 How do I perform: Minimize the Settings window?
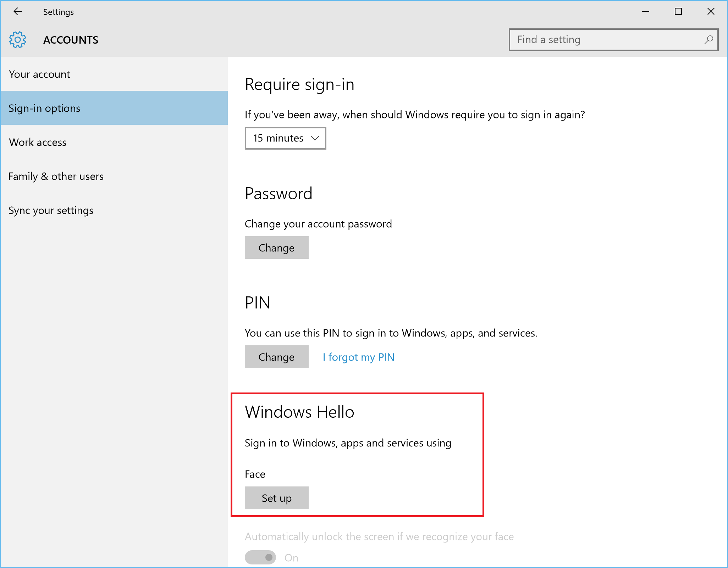pyautogui.click(x=646, y=12)
